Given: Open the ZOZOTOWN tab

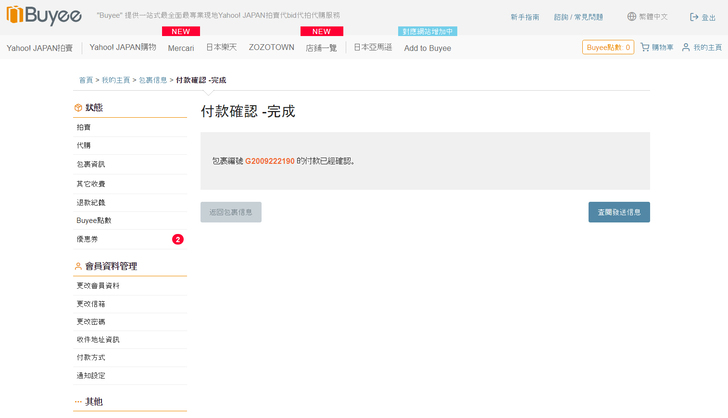Looking at the screenshot, I should pyautogui.click(x=270, y=48).
